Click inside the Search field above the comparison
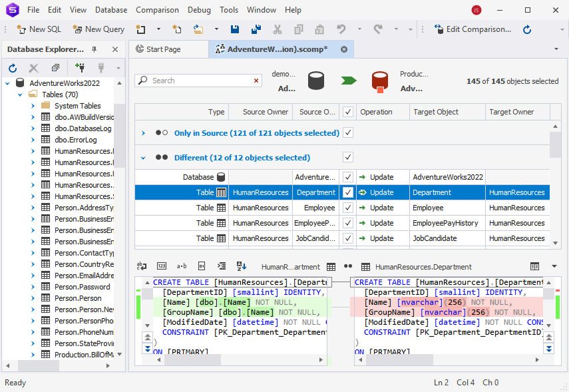 tap(193, 79)
